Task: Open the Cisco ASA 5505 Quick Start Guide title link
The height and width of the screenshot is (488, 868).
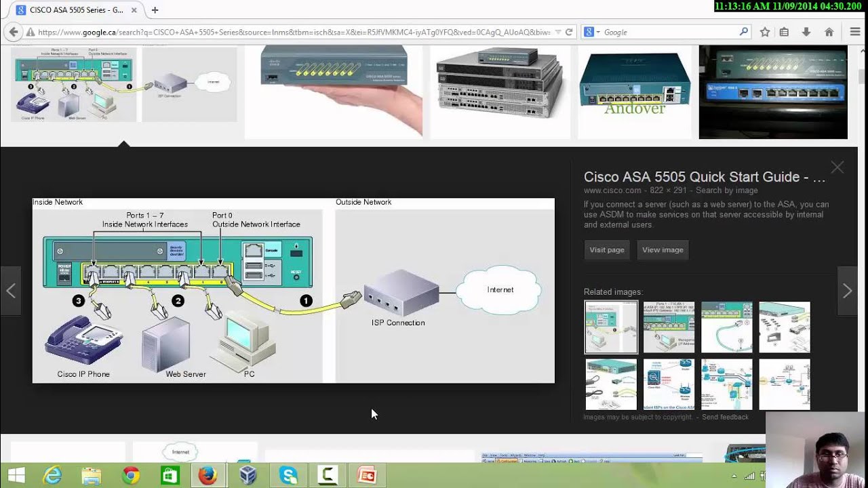Action: coord(705,177)
